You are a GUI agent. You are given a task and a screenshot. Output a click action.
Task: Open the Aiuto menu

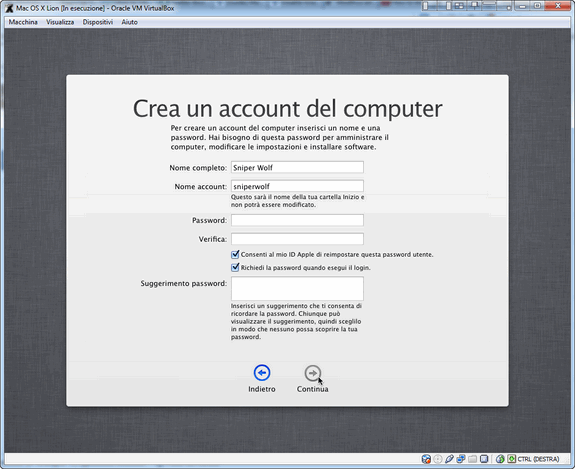129,22
